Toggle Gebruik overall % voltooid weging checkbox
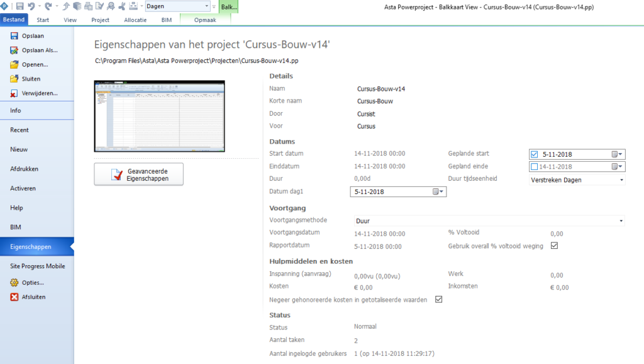Screen dimensions: 644x364 555,246
